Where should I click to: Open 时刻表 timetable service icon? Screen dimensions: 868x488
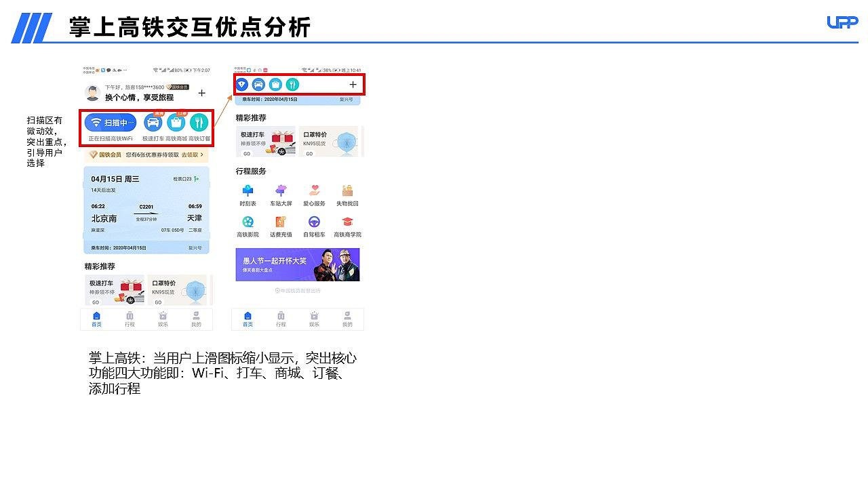pyautogui.click(x=248, y=195)
